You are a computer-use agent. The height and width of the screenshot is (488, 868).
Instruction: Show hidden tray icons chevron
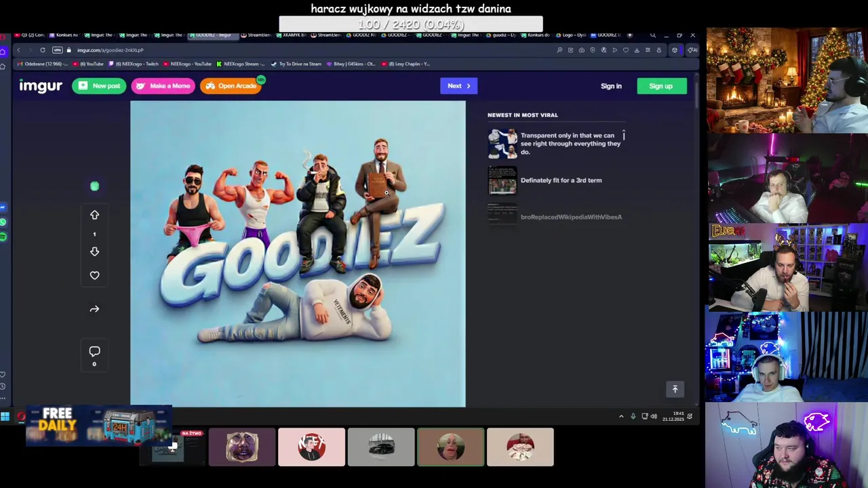[621, 416]
